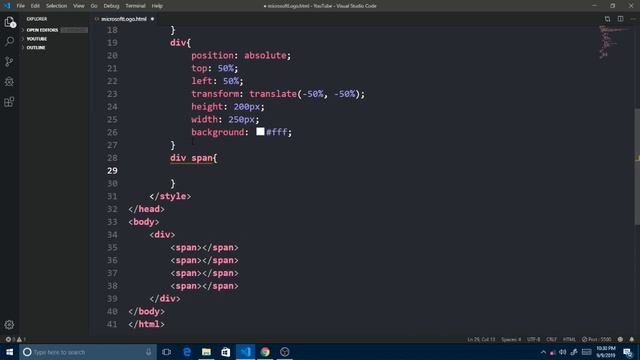Open the Go menu
The image size is (640, 360).
[94, 6]
